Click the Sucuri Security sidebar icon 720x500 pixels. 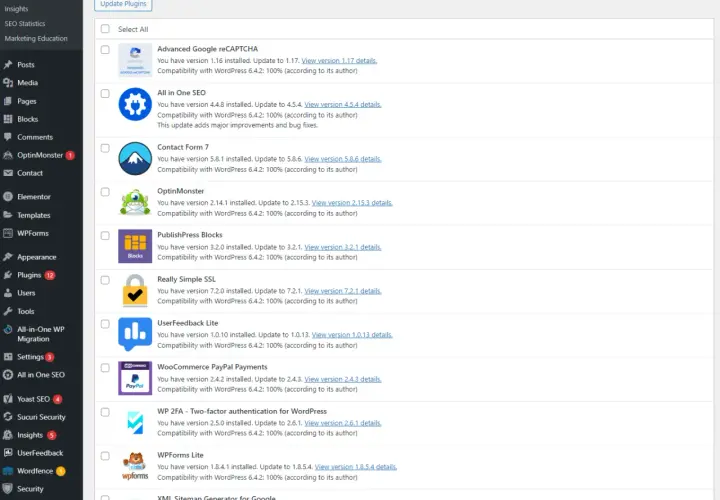8,417
